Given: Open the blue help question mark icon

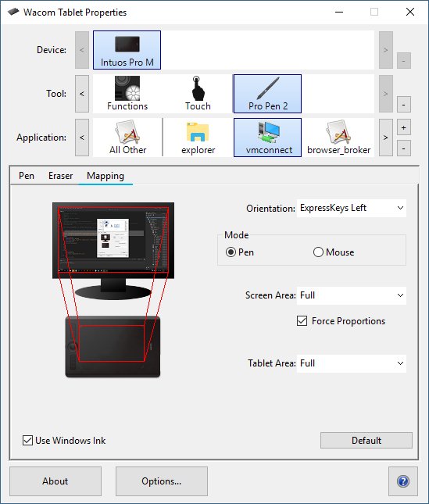Looking at the screenshot, I should [403, 481].
